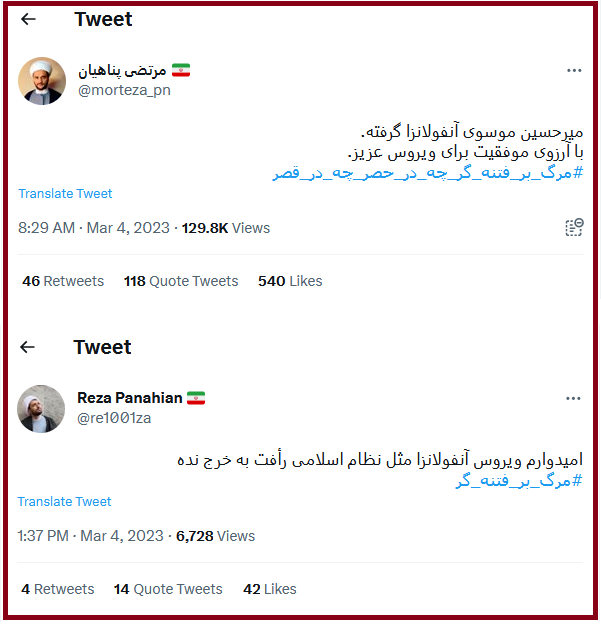The height and width of the screenshot is (632, 601).
Task: Open the hashtag link in the second tweet
Action: point(518,481)
